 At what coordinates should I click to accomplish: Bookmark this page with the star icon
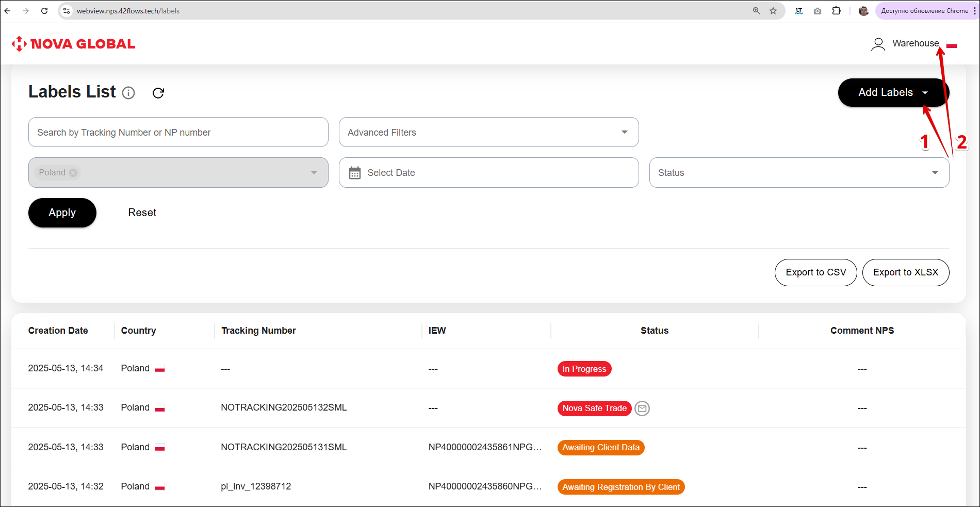point(773,11)
